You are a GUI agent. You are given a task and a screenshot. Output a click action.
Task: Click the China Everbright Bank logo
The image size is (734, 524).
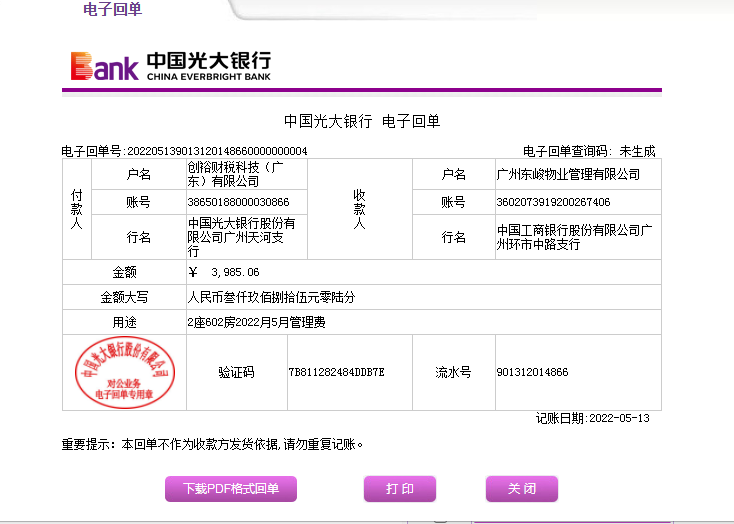pyautogui.click(x=170, y=66)
